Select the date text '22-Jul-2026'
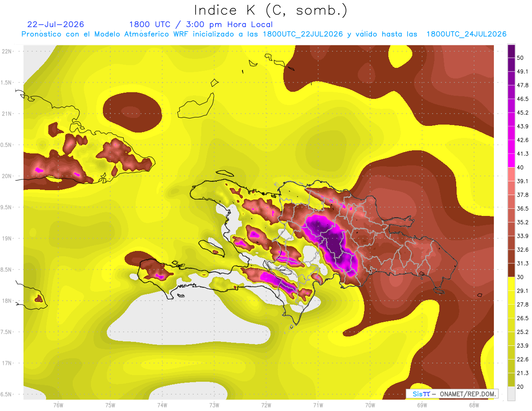Screen dimensions: 532x411 click(x=55, y=24)
